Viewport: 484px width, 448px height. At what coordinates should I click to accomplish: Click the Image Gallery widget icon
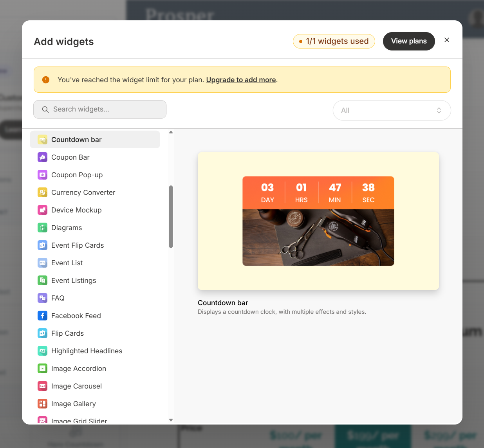(x=42, y=404)
